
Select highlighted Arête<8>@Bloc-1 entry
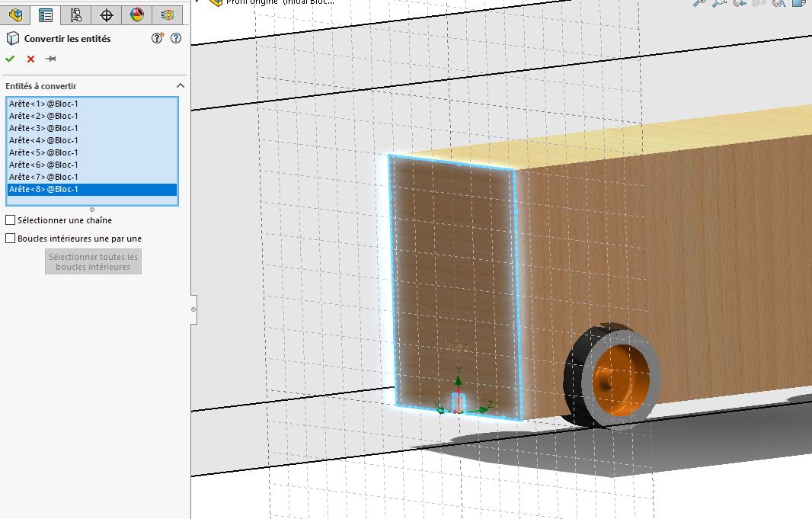[92, 189]
